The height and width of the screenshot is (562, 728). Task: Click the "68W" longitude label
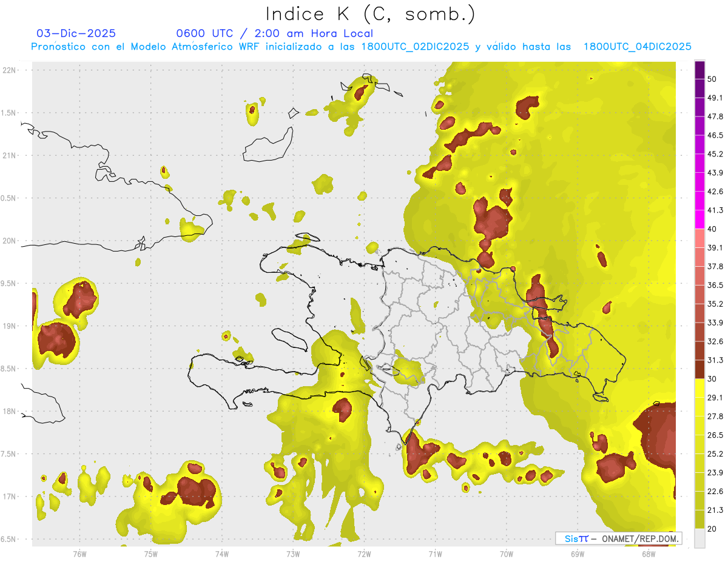648,554
